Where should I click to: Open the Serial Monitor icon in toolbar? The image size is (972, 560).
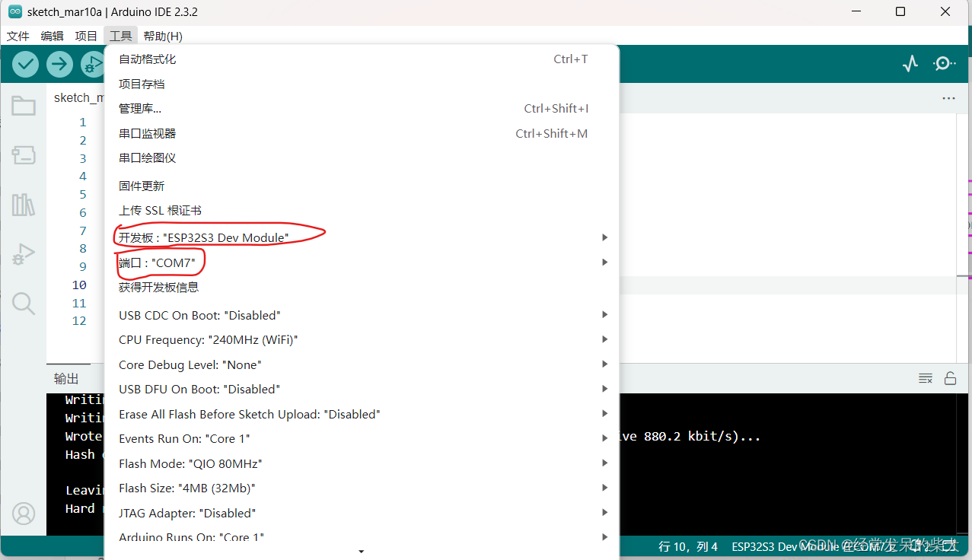[x=944, y=64]
